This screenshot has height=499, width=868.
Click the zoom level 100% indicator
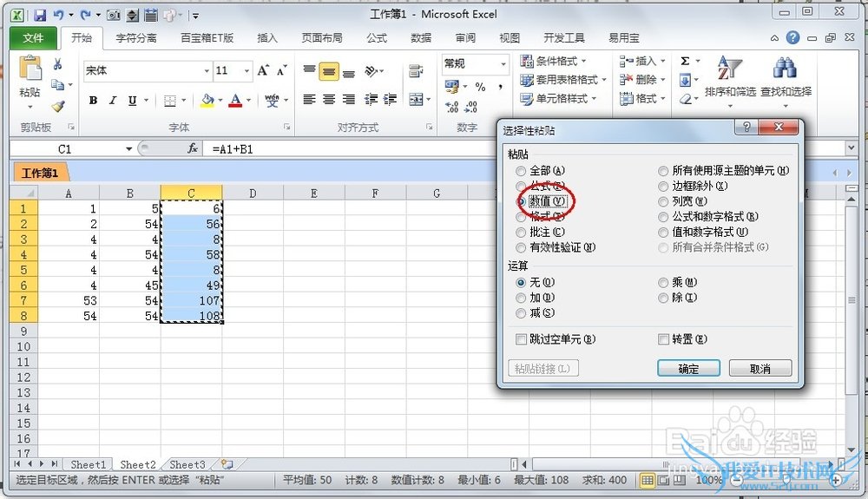point(708,480)
